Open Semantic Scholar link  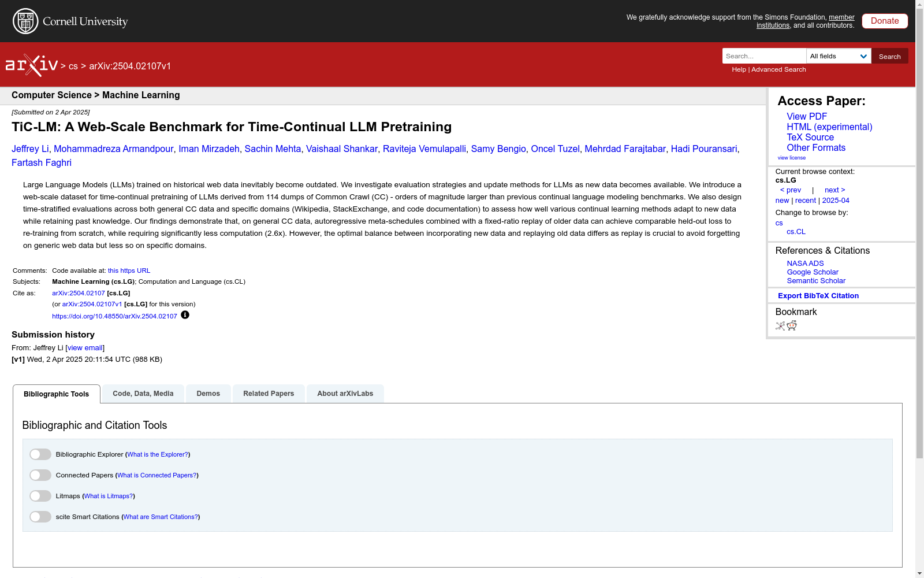point(816,281)
